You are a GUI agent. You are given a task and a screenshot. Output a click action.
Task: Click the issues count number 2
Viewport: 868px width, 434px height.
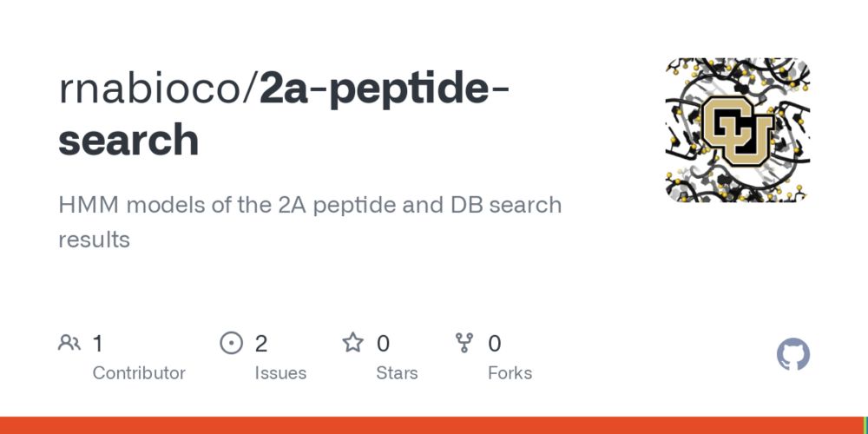tap(261, 344)
